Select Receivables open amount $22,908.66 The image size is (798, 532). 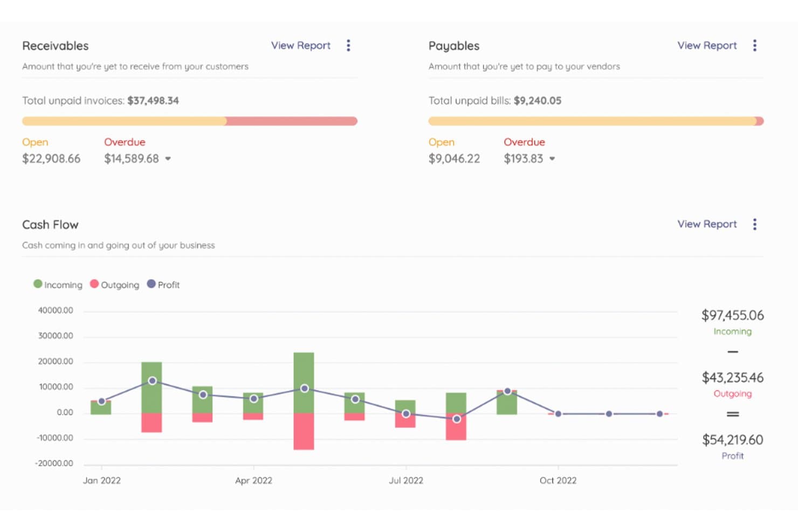click(51, 158)
